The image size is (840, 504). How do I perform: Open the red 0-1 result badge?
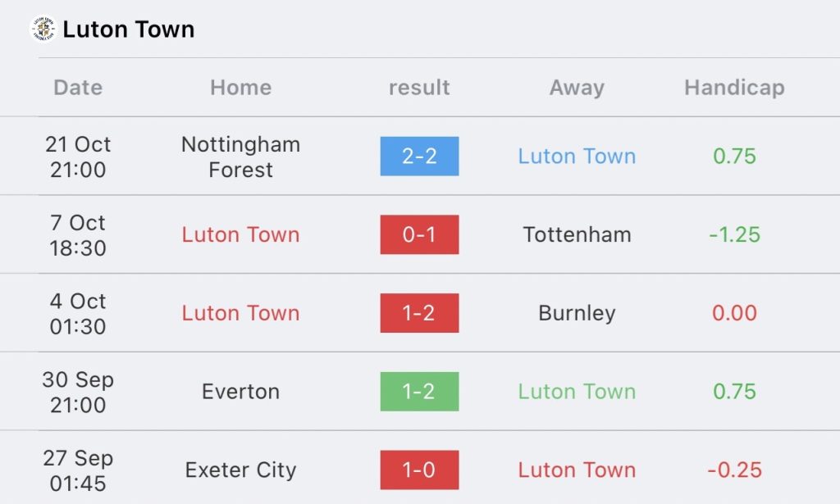click(x=419, y=234)
